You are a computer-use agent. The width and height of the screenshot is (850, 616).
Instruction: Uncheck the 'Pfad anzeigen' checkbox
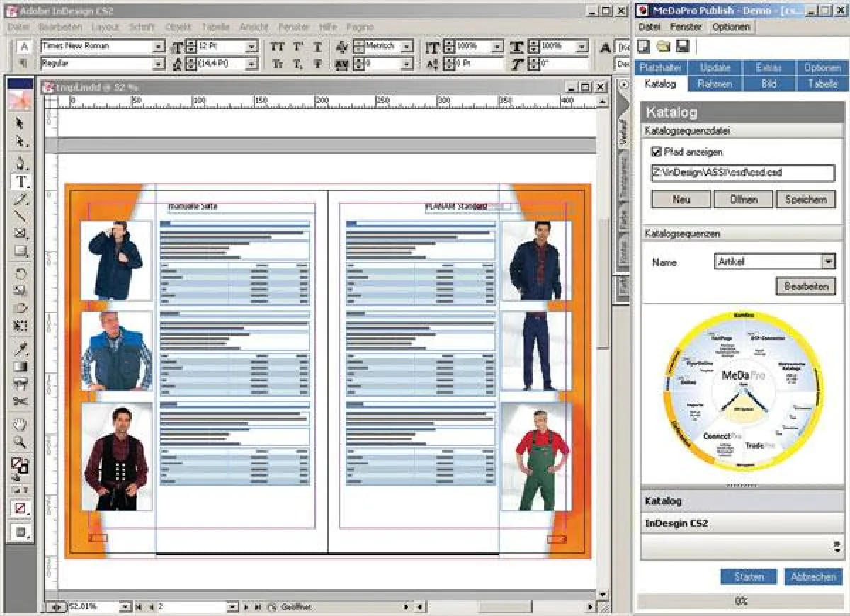pyautogui.click(x=657, y=152)
